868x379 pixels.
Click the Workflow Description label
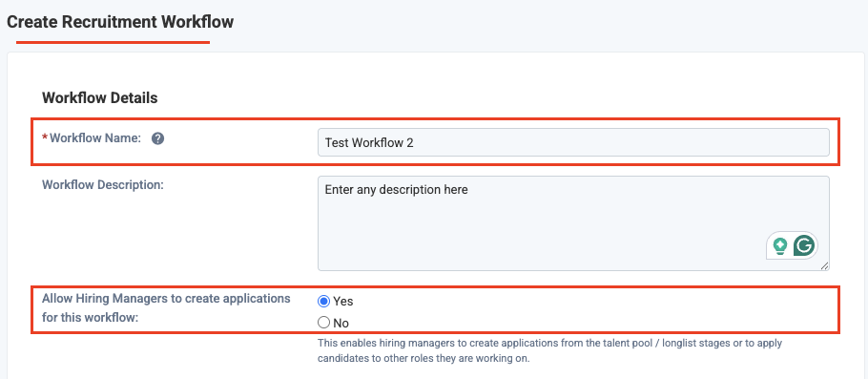pyautogui.click(x=103, y=185)
